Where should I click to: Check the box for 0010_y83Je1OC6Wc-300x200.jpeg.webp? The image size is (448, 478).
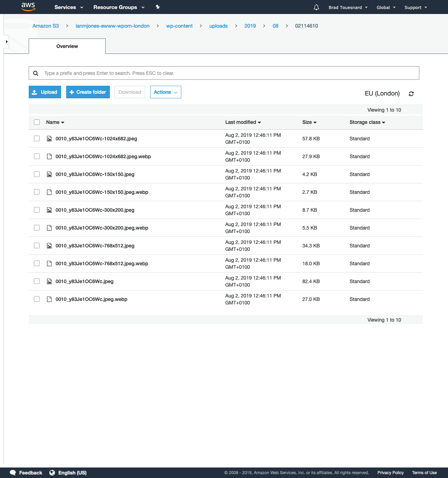[x=37, y=228]
